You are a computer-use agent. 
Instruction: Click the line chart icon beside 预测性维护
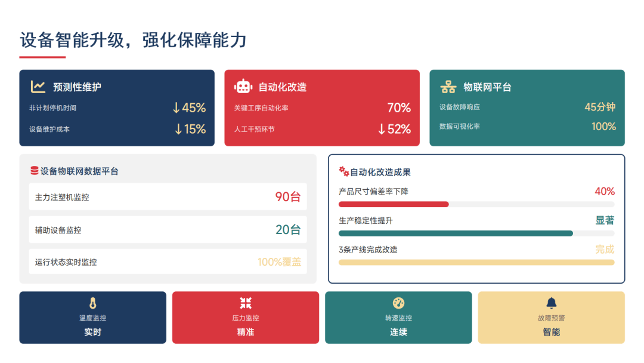tap(38, 87)
